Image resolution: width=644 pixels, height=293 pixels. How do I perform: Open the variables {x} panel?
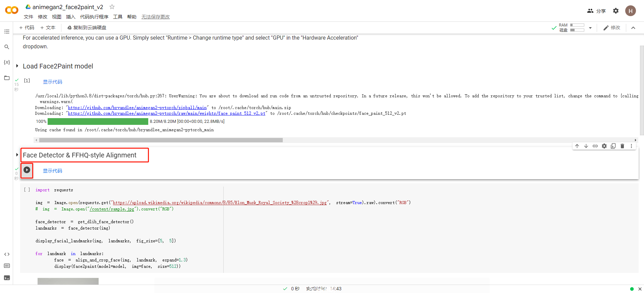[7, 62]
